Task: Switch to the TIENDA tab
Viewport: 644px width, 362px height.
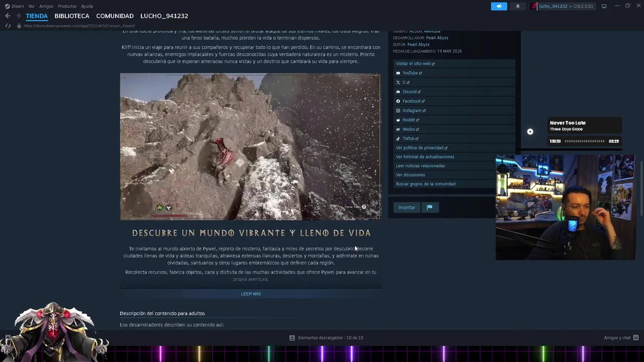Action: point(37,16)
